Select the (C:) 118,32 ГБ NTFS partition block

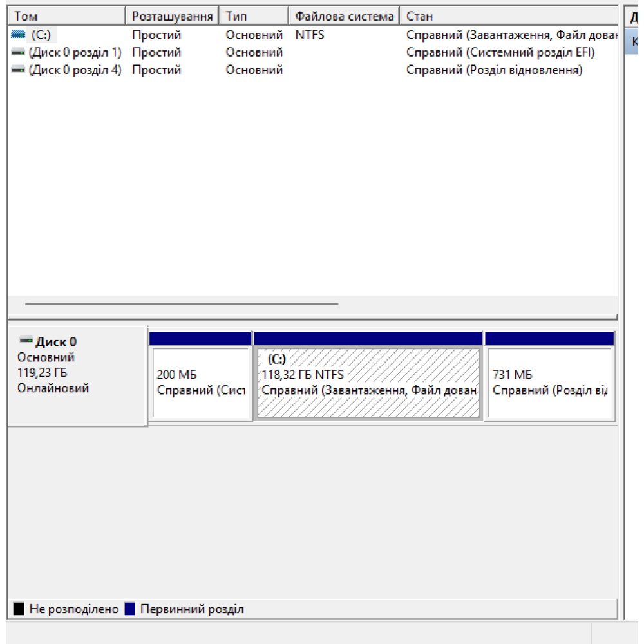pos(368,384)
